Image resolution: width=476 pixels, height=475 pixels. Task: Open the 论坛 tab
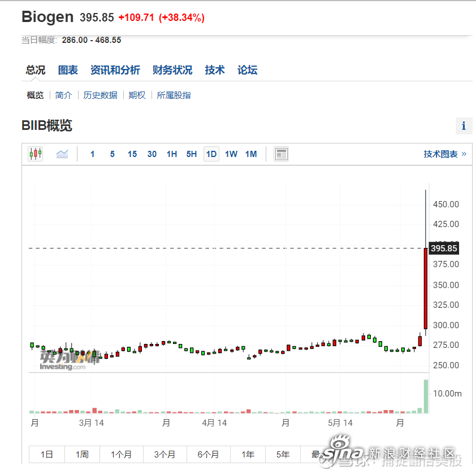tap(248, 70)
